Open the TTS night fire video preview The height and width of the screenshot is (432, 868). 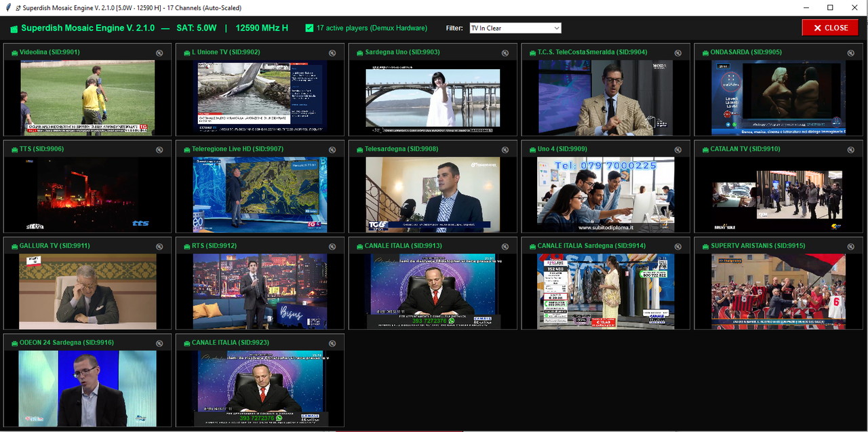coord(87,195)
